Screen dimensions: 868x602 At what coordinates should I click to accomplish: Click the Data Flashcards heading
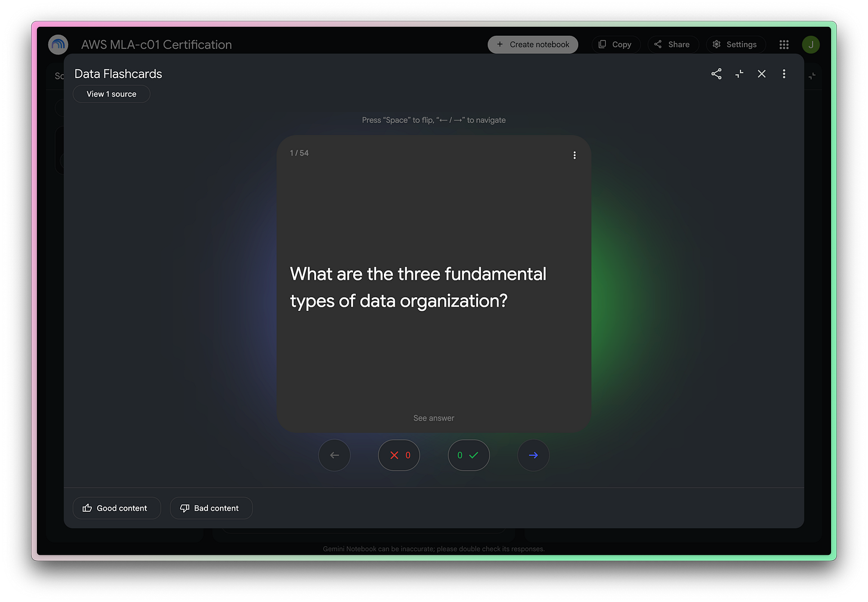click(x=118, y=74)
